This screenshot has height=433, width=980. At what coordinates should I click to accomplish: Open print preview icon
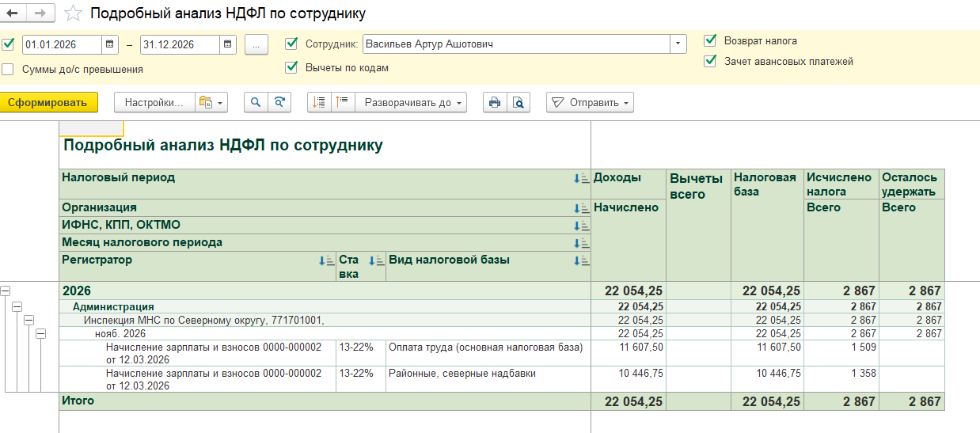pos(518,102)
